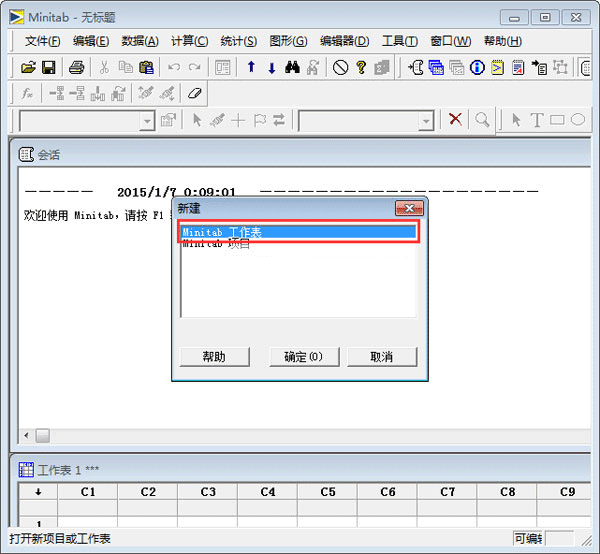
Task: Click the Undo arrow icon
Action: coord(174,68)
